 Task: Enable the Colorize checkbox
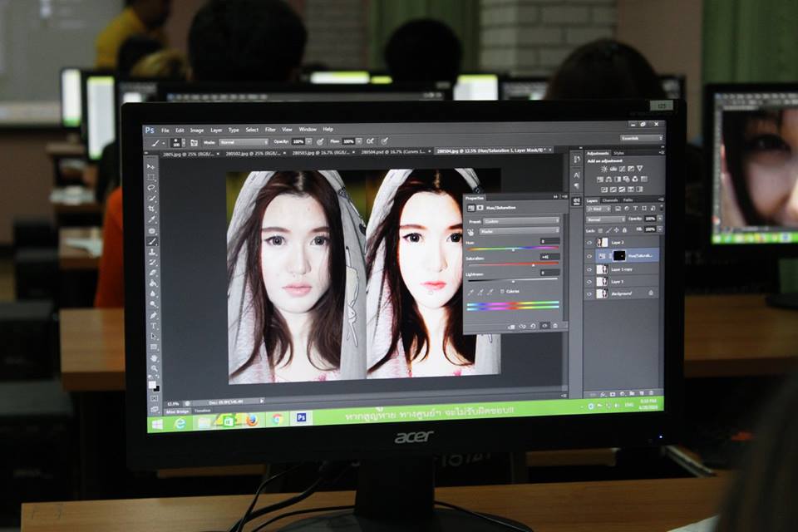point(502,292)
